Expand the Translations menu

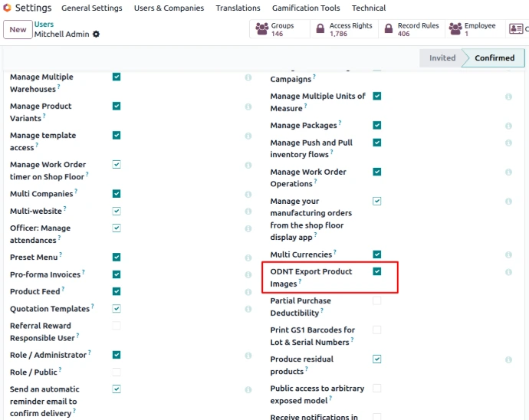tap(238, 8)
